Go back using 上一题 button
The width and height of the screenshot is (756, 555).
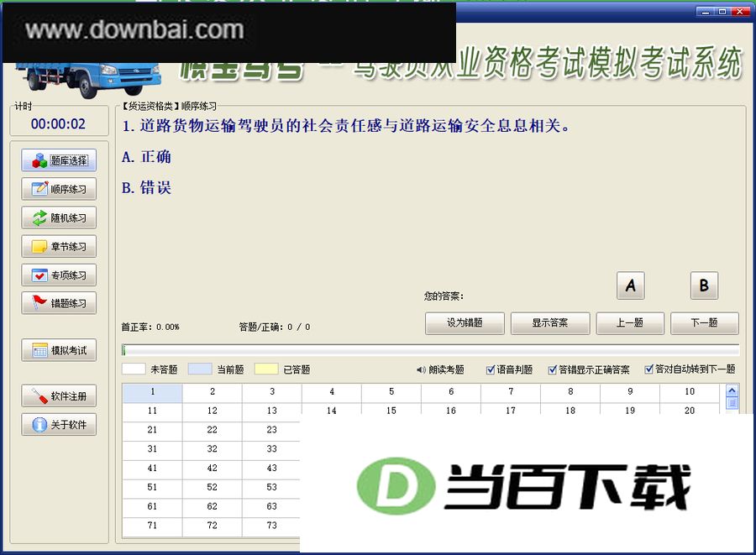tap(630, 322)
